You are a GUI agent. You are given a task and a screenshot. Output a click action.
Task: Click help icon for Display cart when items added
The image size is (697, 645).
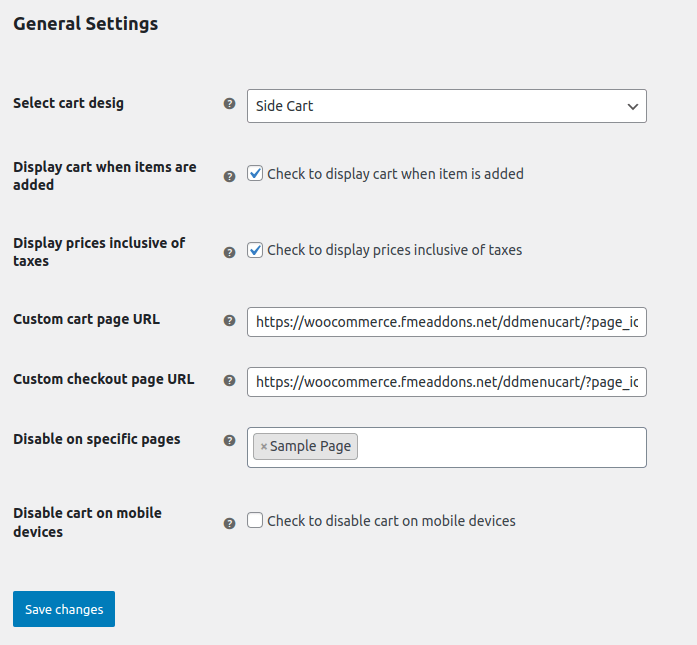[x=229, y=176]
